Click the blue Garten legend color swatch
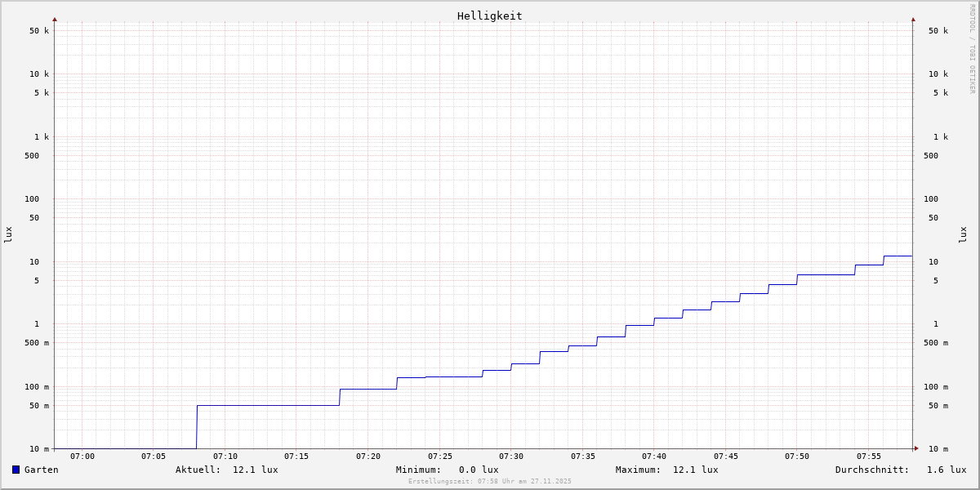This screenshot has width=980, height=490. click(x=16, y=470)
